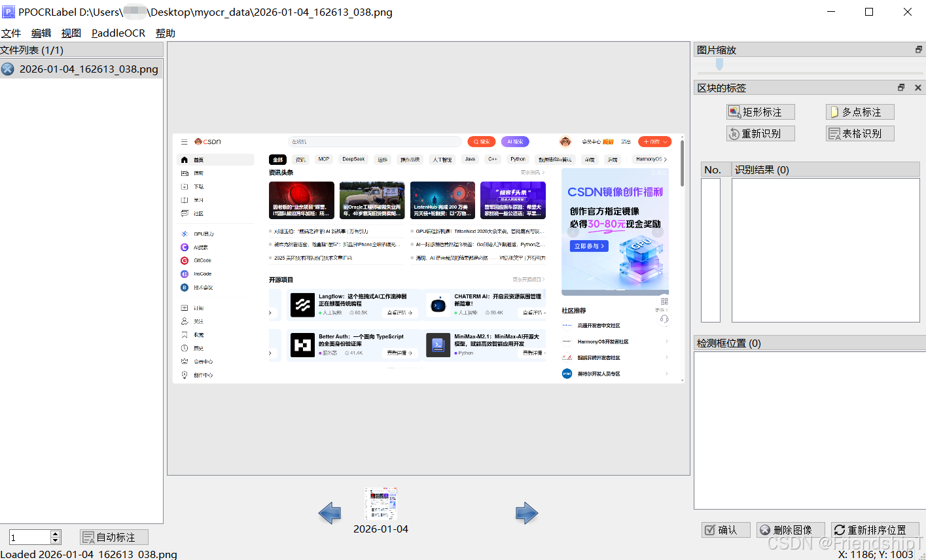Viewport: 926px width, 560px height.
Task: Select the 2026-01-04 image thumbnail
Action: tap(381, 504)
